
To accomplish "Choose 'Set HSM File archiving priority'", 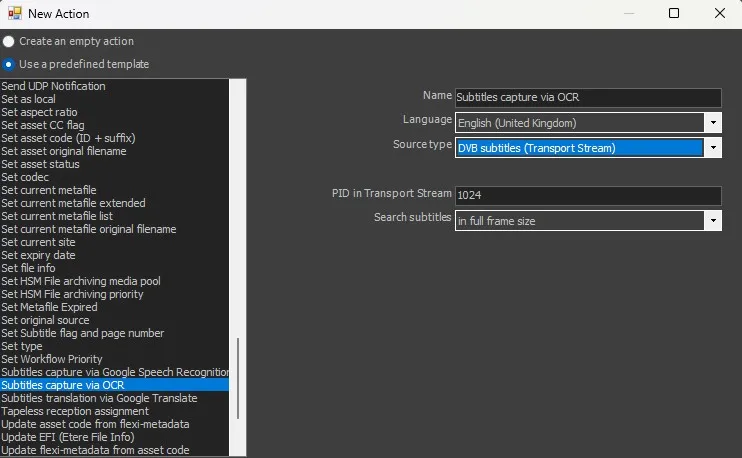I will [72, 294].
